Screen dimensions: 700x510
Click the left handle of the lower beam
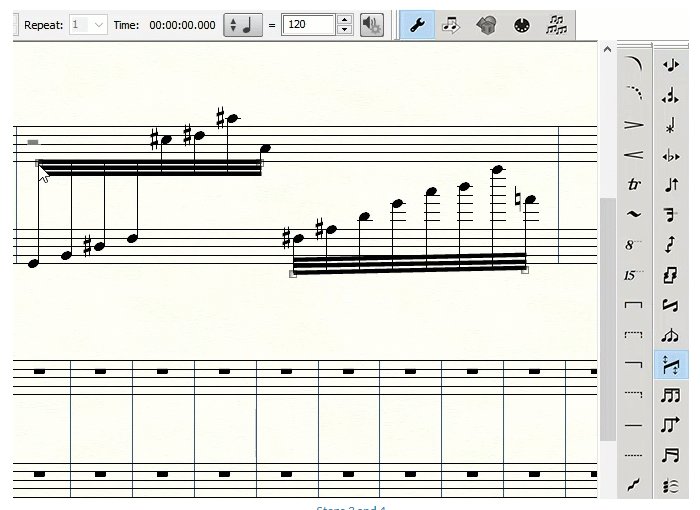(293, 274)
